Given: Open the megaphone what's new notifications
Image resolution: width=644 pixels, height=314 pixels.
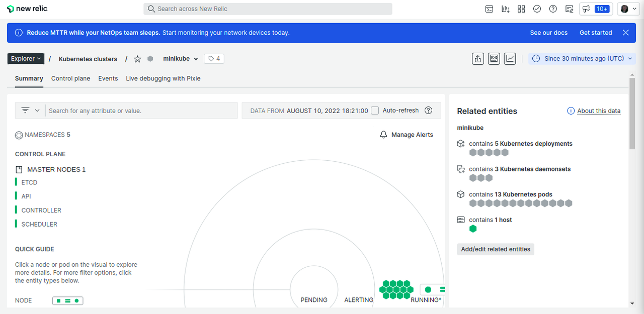Looking at the screenshot, I should pyautogui.click(x=586, y=9).
